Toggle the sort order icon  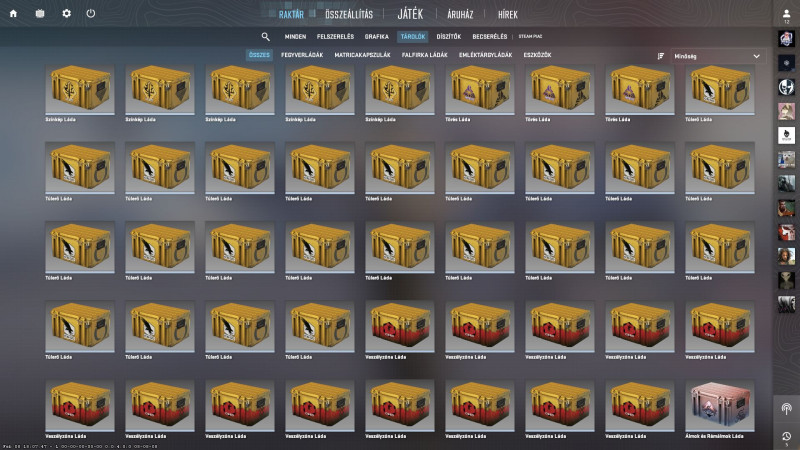(x=661, y=56)
